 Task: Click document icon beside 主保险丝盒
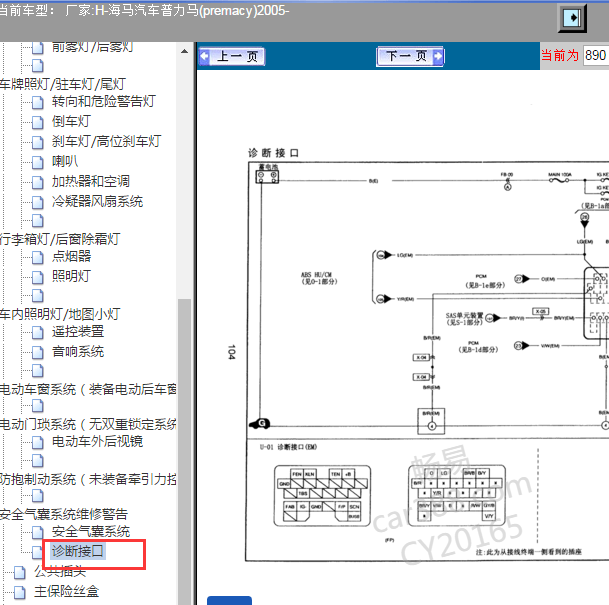(20, 593)
